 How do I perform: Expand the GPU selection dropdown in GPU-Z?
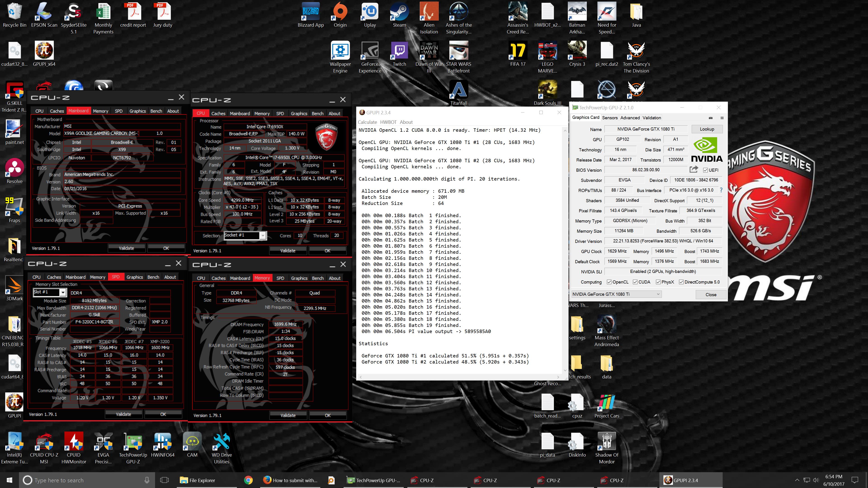[x=616, y=294]
